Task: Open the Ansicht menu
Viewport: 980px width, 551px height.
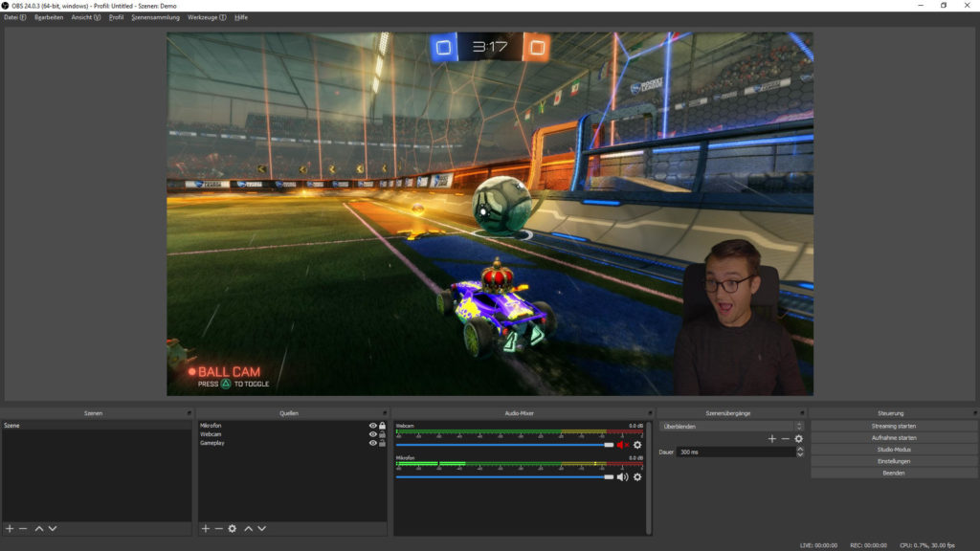Action: pos(85,17)
